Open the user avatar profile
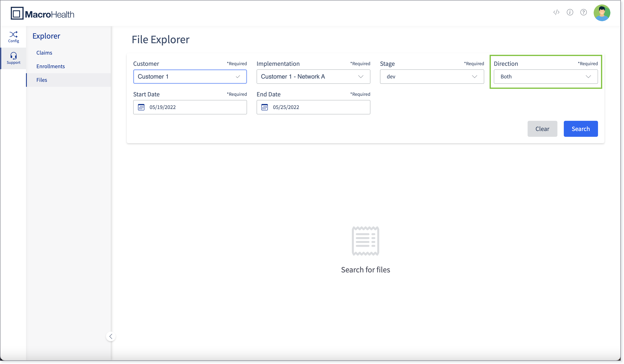This screenshot has width=624, height=364. tap(602, 13)
